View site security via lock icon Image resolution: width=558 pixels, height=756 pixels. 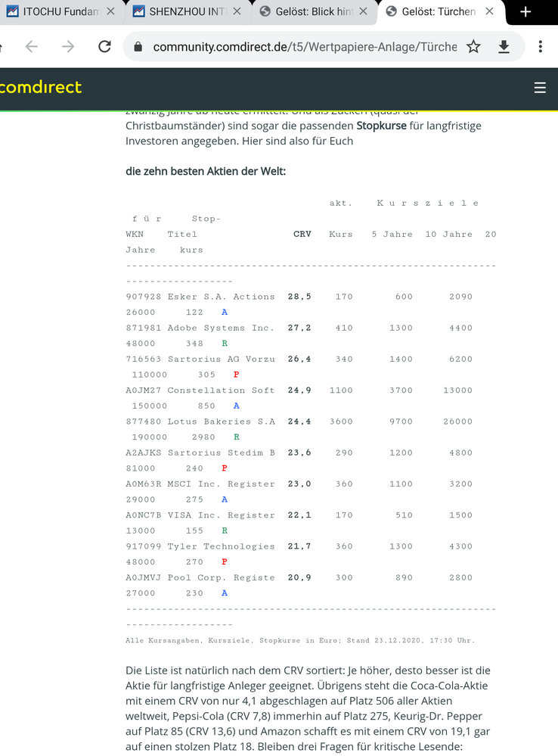[138, 47]
